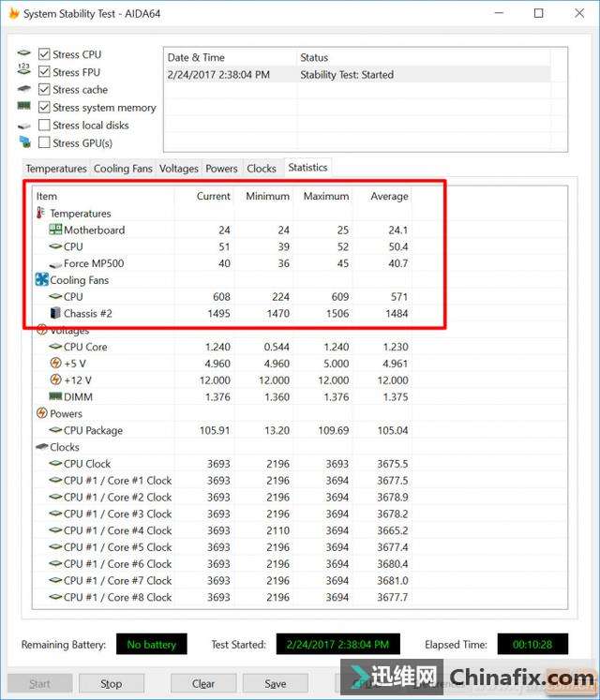Click the chip icon beside CPU Core voltage
The height and width of the screenshot is (700, 600).
click(55, 346)
